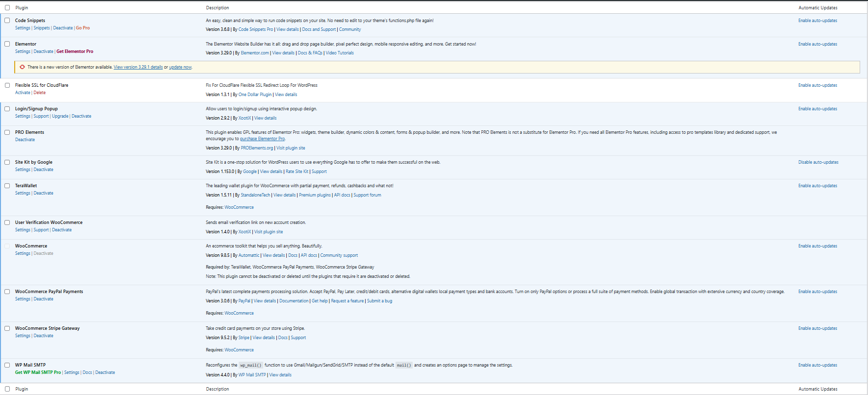The image size is (868, 395).
Task: Open the Snippets link under Code Snippets
Action: coord(42,28)
